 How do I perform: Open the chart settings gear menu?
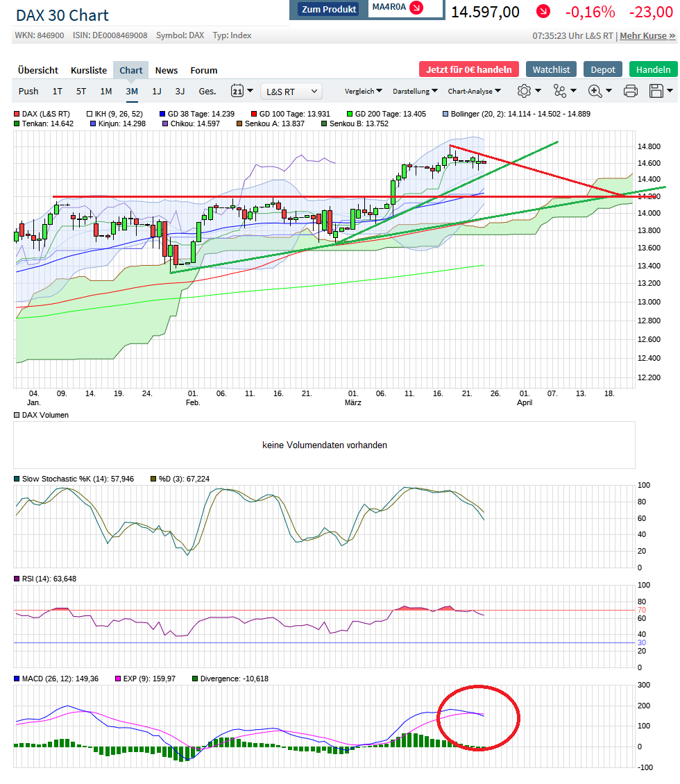(524, 91)
